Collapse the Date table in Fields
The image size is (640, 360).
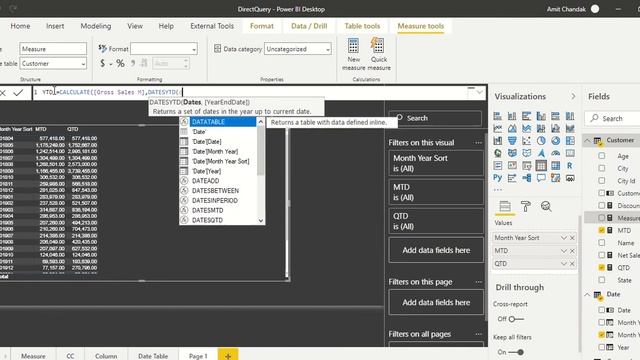click(587, 294)
